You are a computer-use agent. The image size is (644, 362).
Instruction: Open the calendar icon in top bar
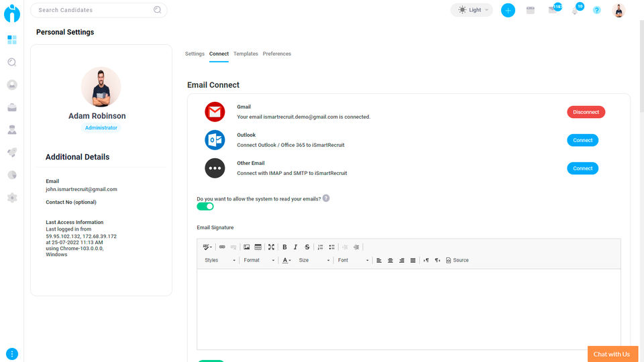[530, 10]
